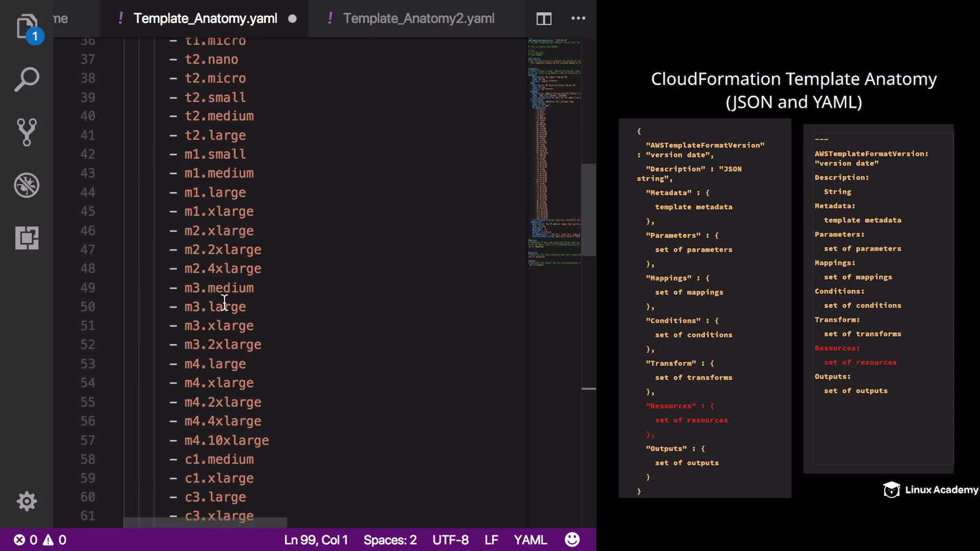The width and height of the screenshot is (980, 551).
Task: Click the split editor icon
Action: [x=544, y=19]
